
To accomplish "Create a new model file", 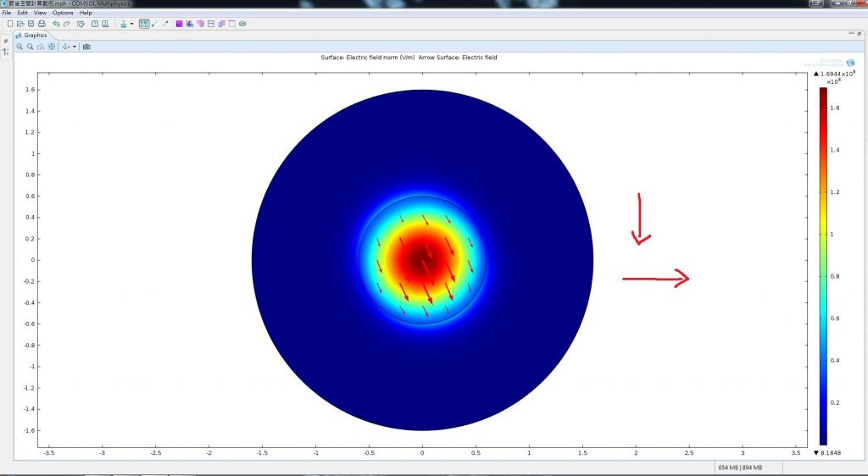I will tap(10, 24).
